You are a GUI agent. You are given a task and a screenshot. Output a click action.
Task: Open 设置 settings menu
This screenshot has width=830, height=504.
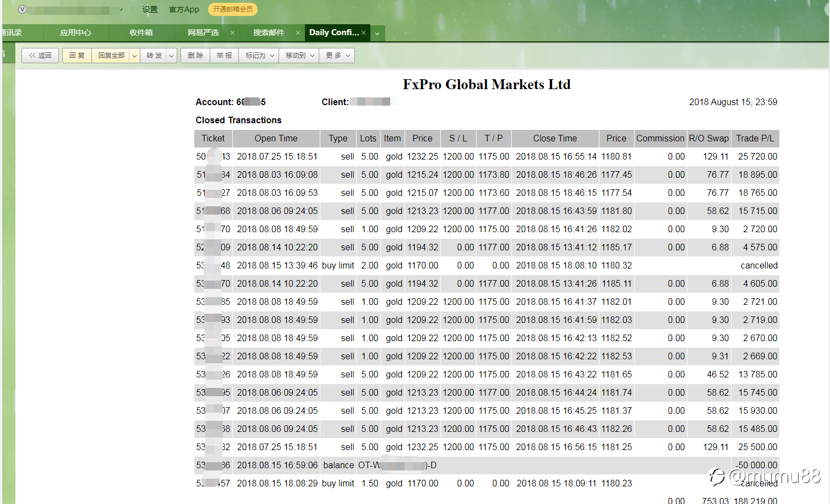pos(150,9)
